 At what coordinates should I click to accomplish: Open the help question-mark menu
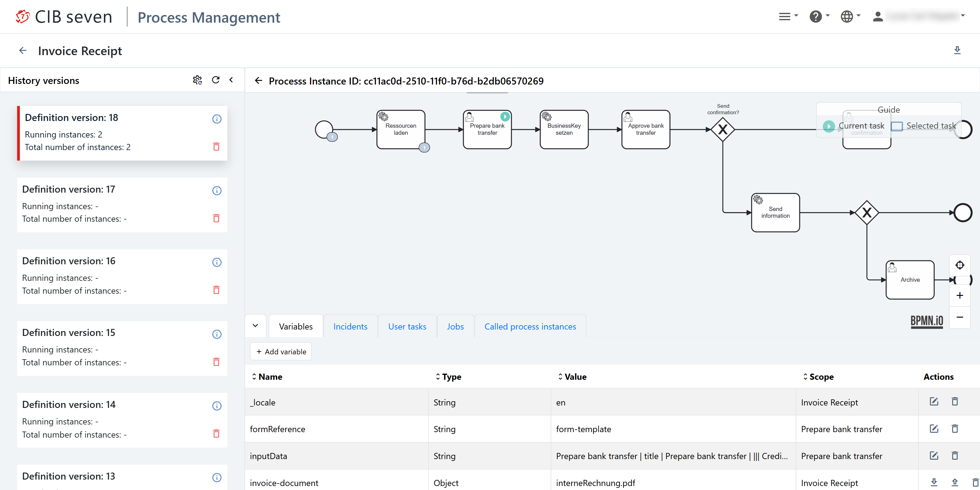819,17
